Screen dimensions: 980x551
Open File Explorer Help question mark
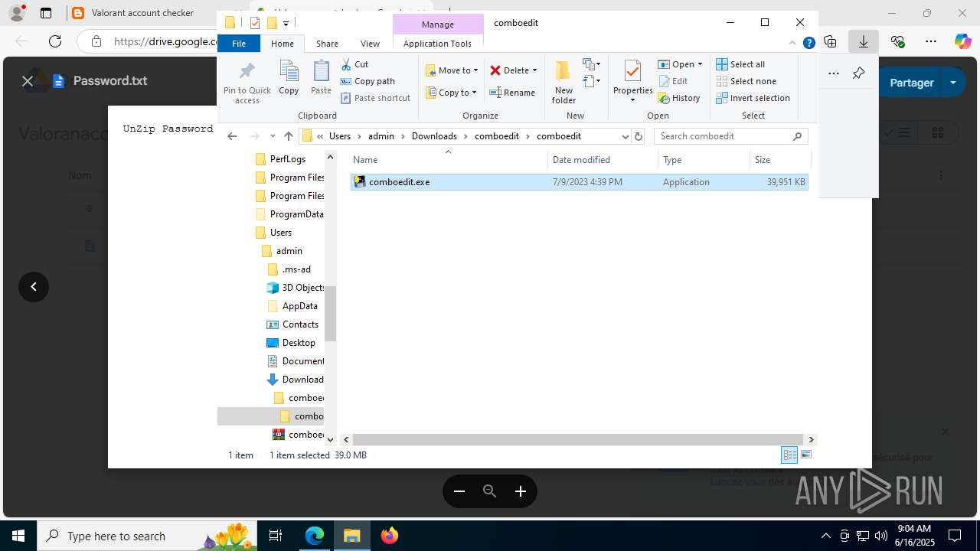(808, 44)
